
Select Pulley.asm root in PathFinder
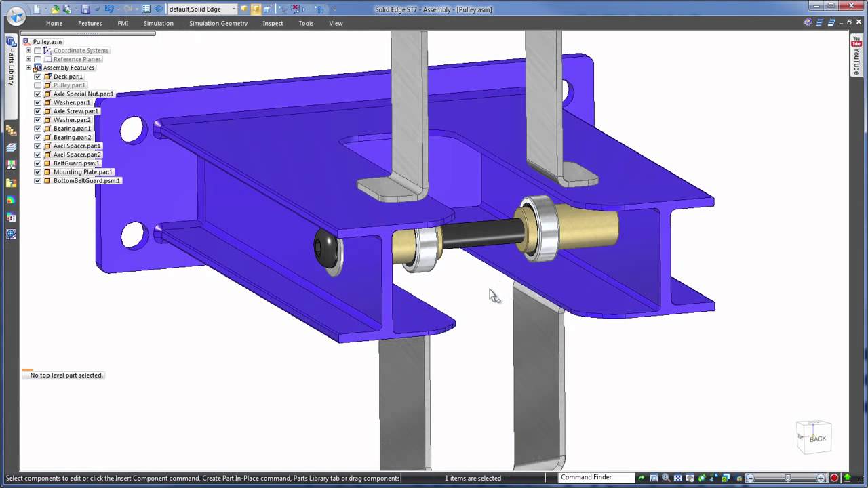(47, 42)
